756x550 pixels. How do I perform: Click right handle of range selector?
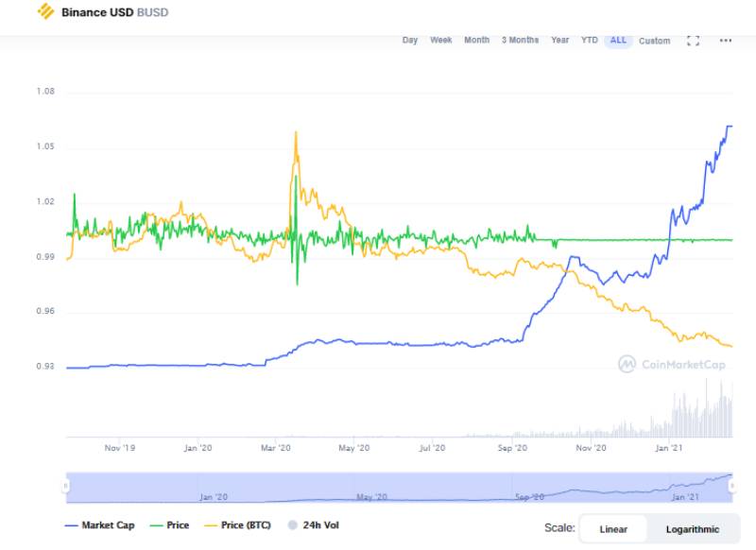point(733,486)
